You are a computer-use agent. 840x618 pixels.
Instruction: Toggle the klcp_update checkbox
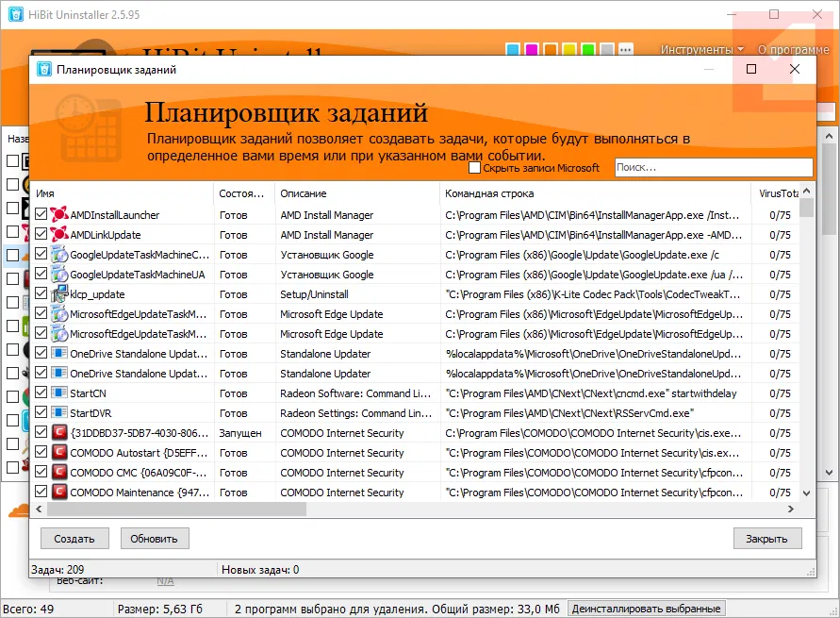point(41,293)
